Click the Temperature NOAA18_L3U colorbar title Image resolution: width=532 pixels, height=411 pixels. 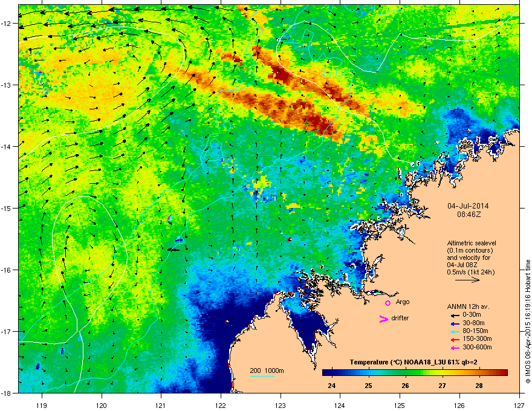tap(414, 363)
